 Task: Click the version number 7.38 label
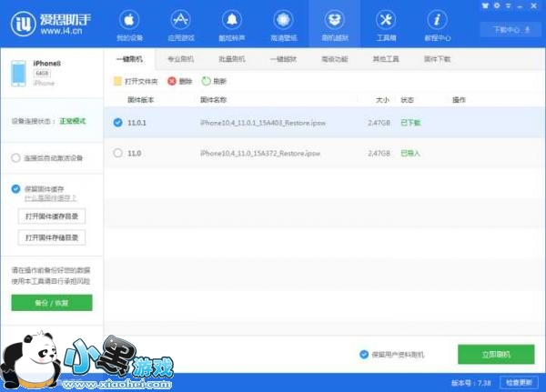[x=471, y=383]
